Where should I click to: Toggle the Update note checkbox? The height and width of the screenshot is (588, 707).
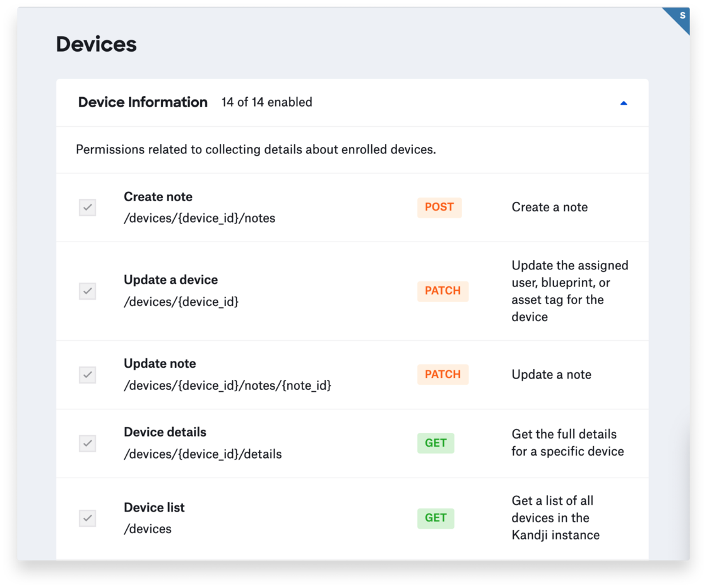pos(88,374)
